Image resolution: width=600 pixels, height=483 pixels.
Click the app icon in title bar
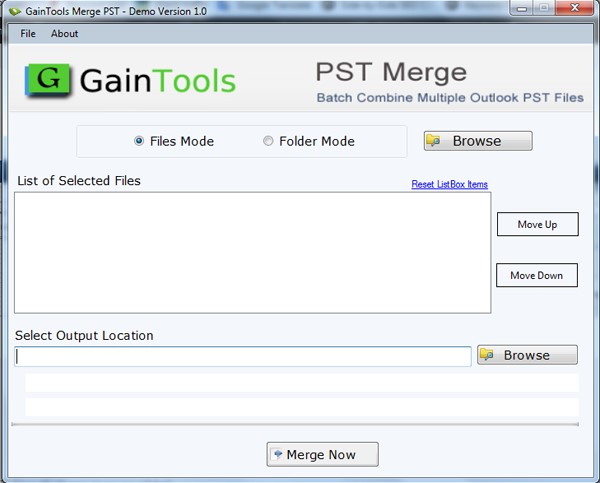15,11
